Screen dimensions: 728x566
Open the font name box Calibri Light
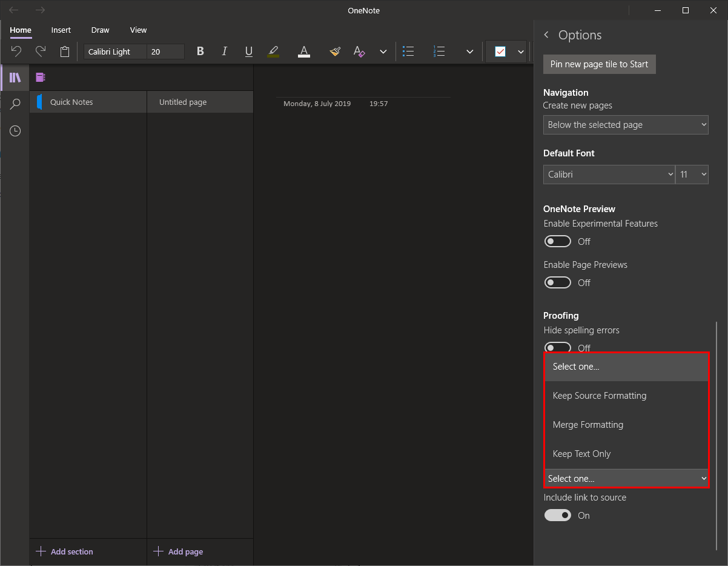click(x=116, y=52)
